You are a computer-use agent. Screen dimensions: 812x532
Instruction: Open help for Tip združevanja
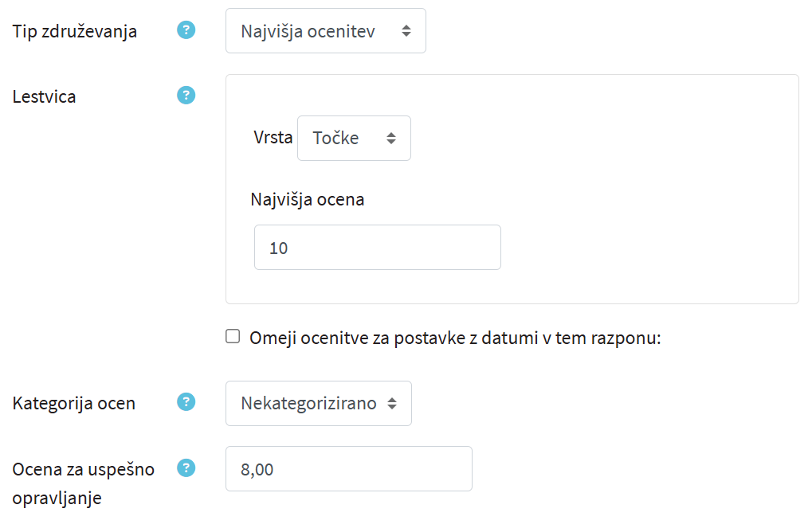pyautogui.click(x=186, y=31)
